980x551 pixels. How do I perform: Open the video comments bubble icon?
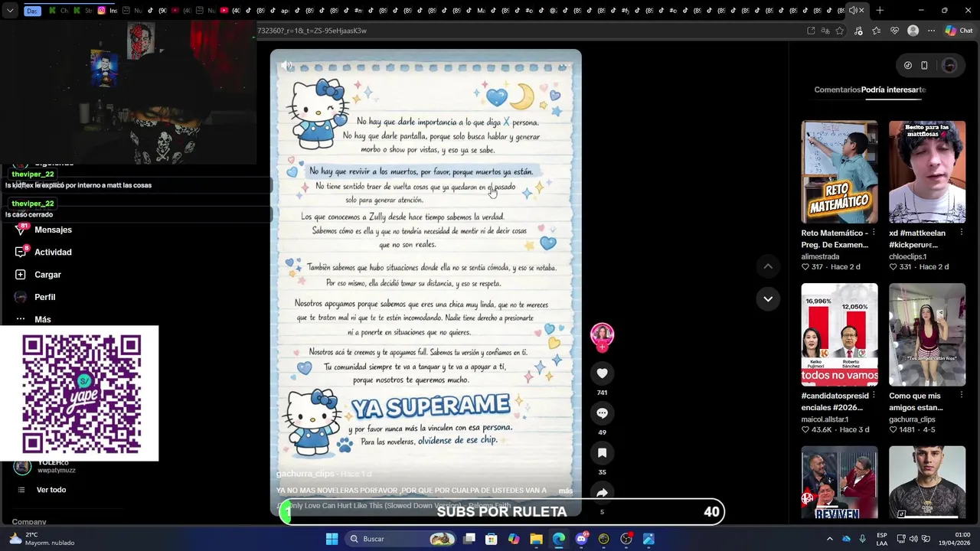602,413
